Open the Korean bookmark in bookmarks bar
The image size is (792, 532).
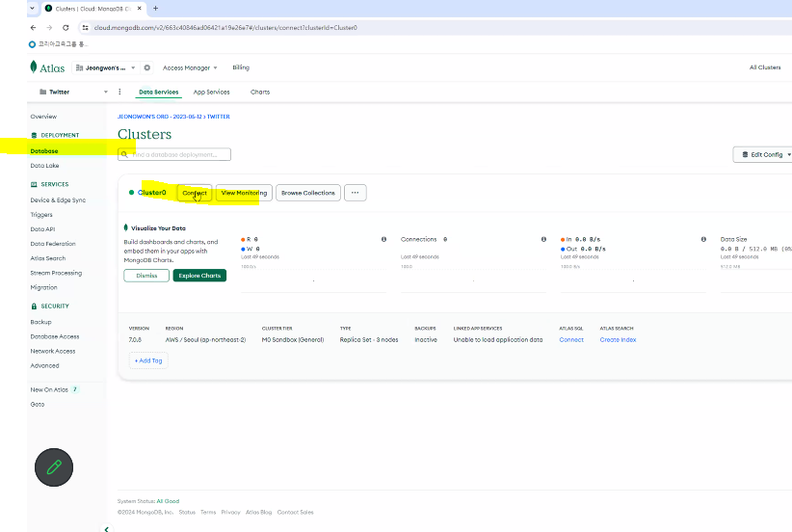pos(58,44)
